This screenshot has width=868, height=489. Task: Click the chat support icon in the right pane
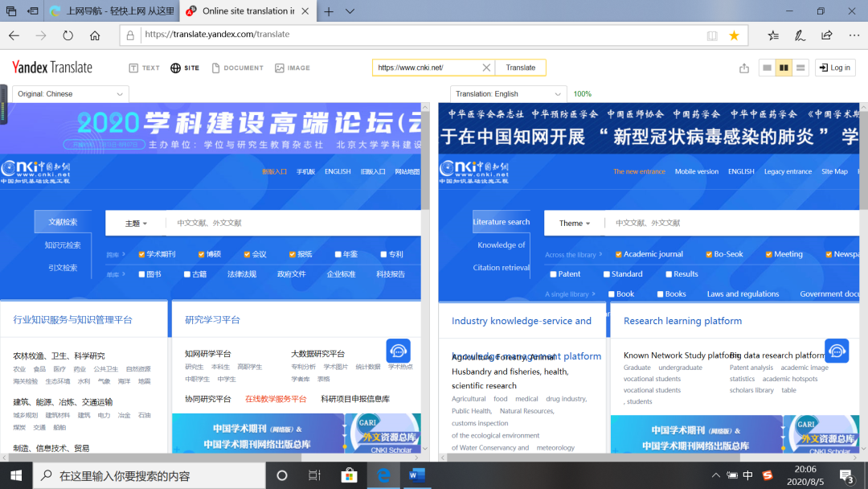[x=837, y=351]
